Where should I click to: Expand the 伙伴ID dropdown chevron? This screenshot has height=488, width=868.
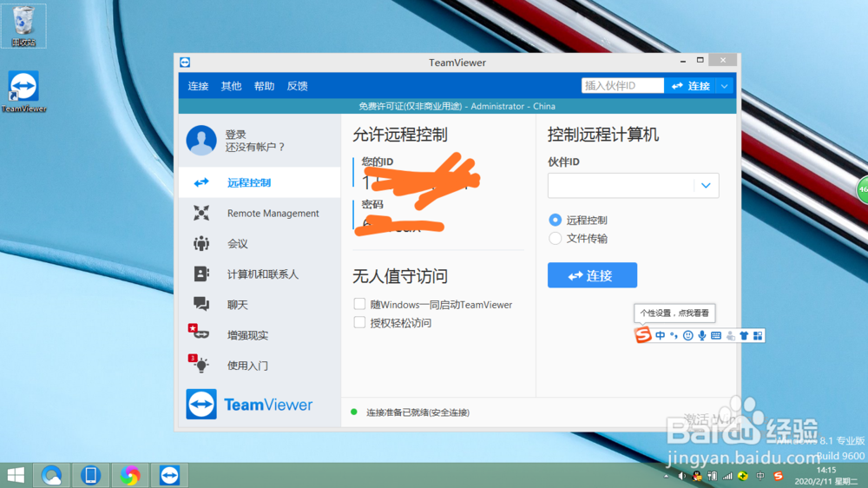706,186
